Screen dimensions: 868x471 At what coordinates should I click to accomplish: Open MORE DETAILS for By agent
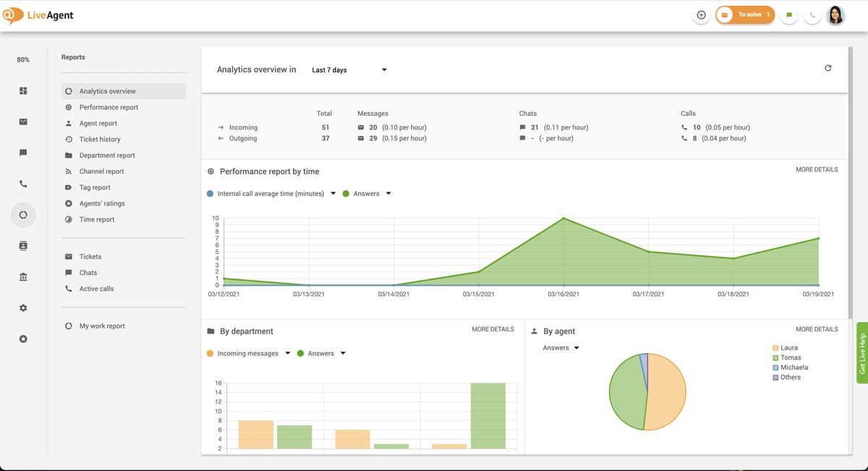[817, 328]
